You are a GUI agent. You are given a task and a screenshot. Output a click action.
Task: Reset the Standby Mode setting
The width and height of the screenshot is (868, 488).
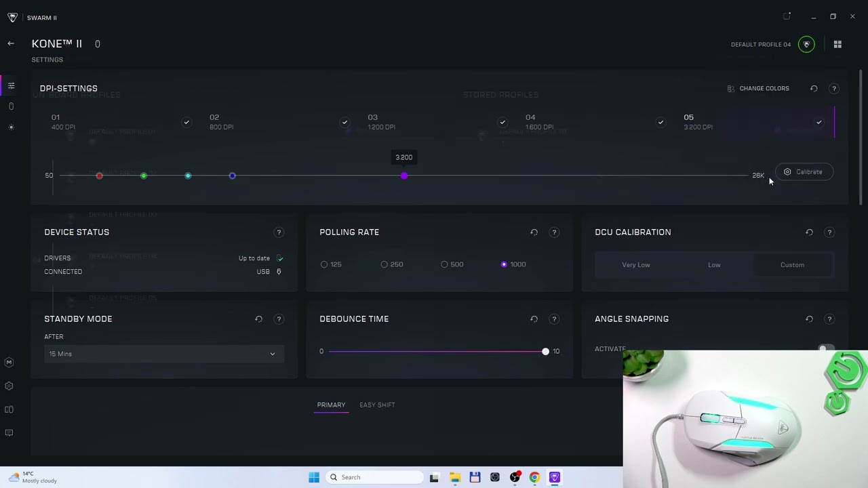pyautogui.click(x=258, y=319)
